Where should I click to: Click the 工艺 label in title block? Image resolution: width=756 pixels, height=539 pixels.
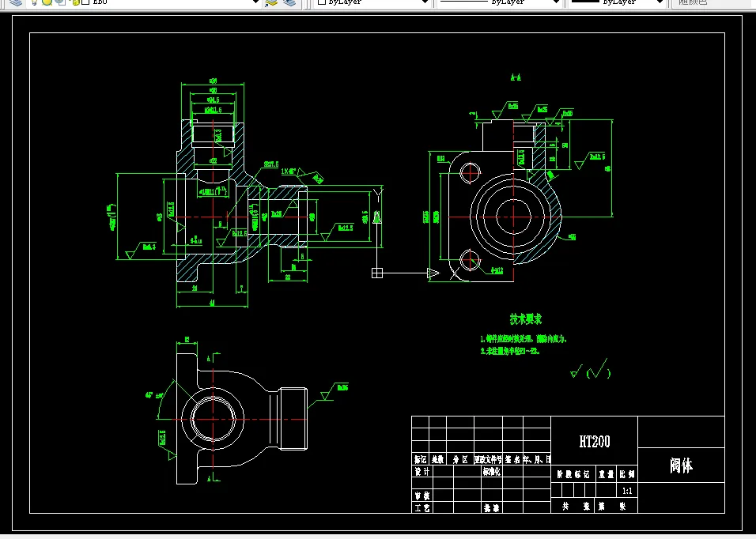tap(421, 507)
